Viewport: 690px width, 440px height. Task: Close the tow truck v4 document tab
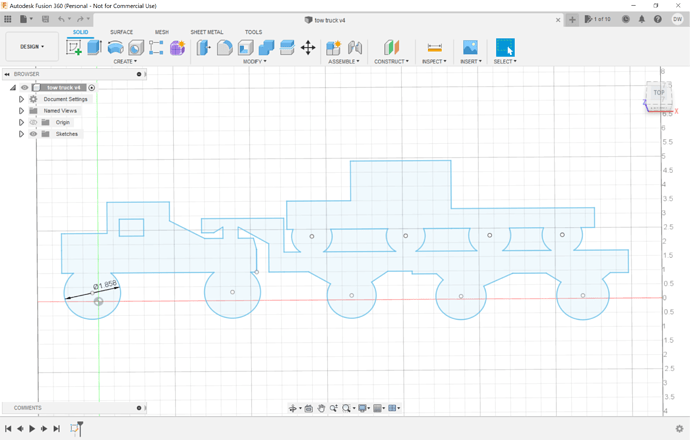coord(558,20)
